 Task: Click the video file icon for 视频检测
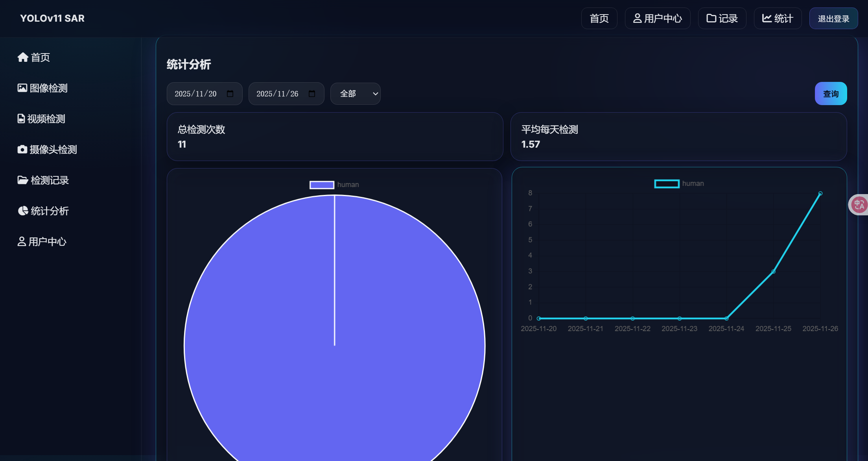(21, 119)
